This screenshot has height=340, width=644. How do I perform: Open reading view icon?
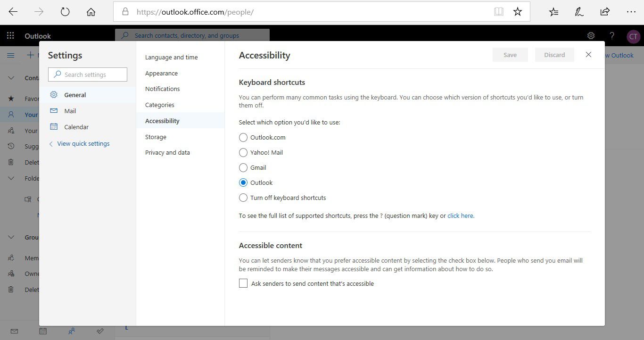click(498, 12)
